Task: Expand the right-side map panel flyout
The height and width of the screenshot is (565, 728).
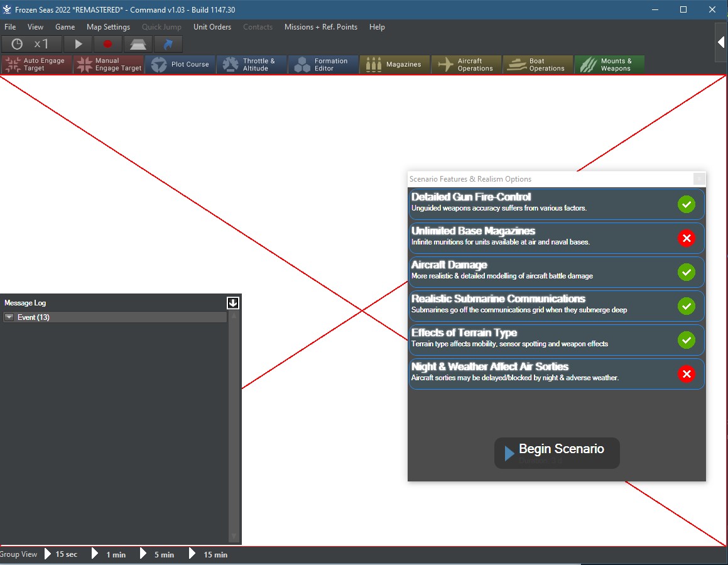Action: click(720, 43)
